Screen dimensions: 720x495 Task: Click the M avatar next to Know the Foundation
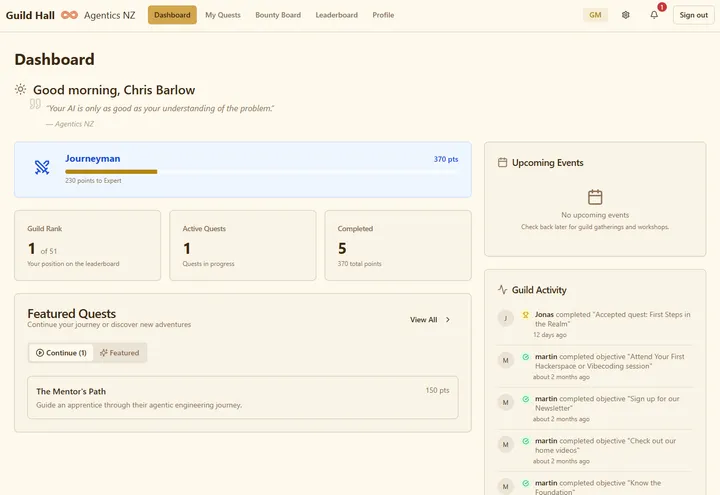pos(506,487)
